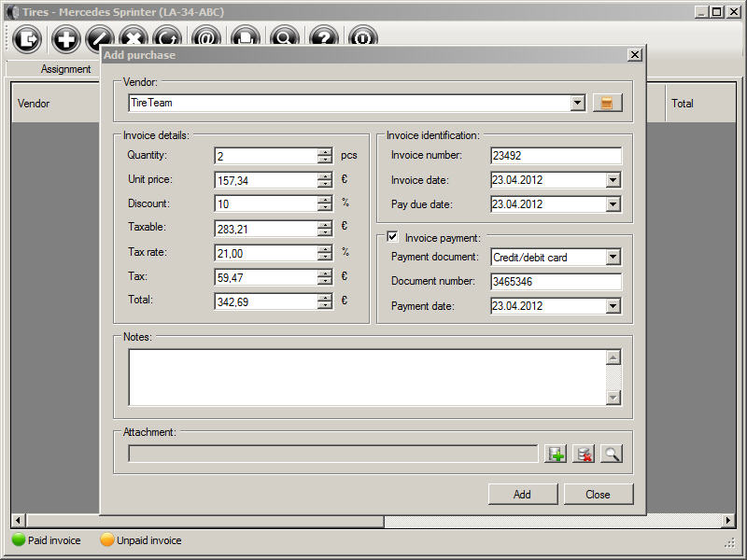This screenshot has width=747, height=560.
Task: Preview the attachment with the magnifier icon
Action: 611,455
